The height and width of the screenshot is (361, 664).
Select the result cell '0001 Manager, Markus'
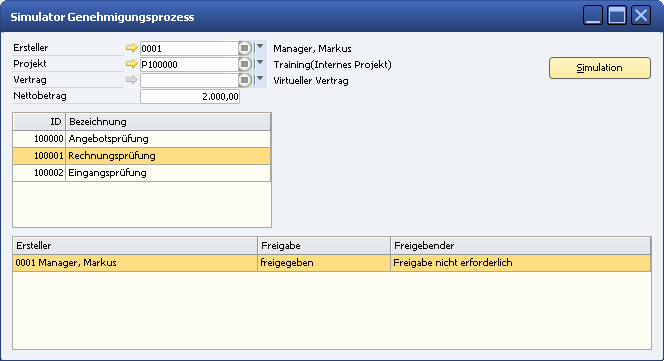135,263
